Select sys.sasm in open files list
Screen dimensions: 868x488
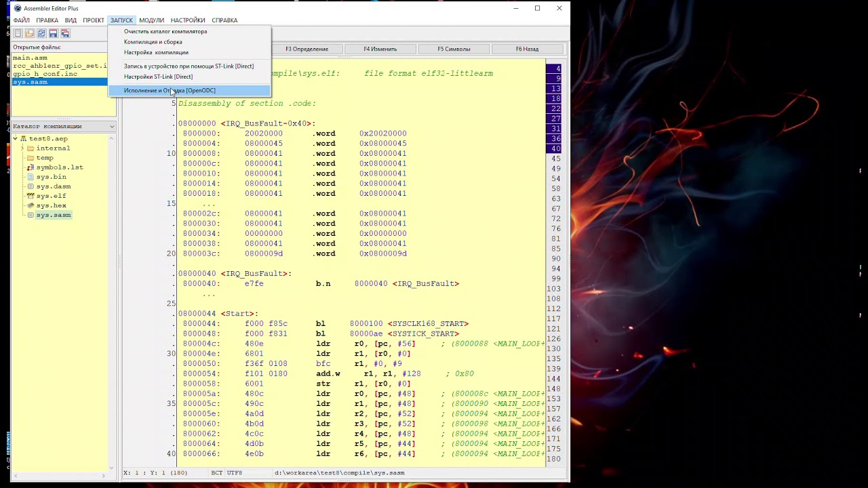tap(60, 81)
